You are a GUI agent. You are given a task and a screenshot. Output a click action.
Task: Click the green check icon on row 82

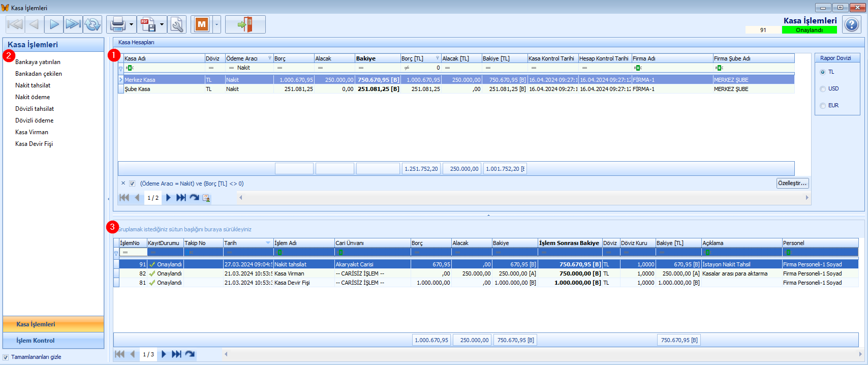coord(152,273)
